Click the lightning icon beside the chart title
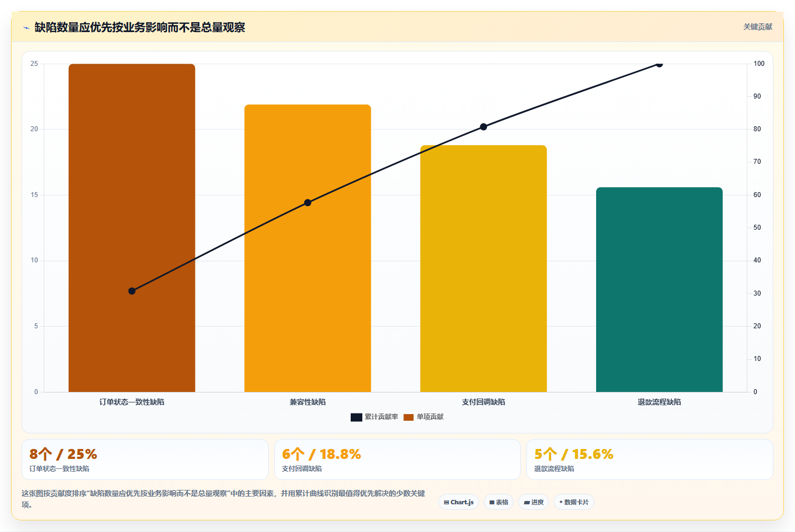The width and height of the screenshot is (795, 532). [x=26, y=28]
